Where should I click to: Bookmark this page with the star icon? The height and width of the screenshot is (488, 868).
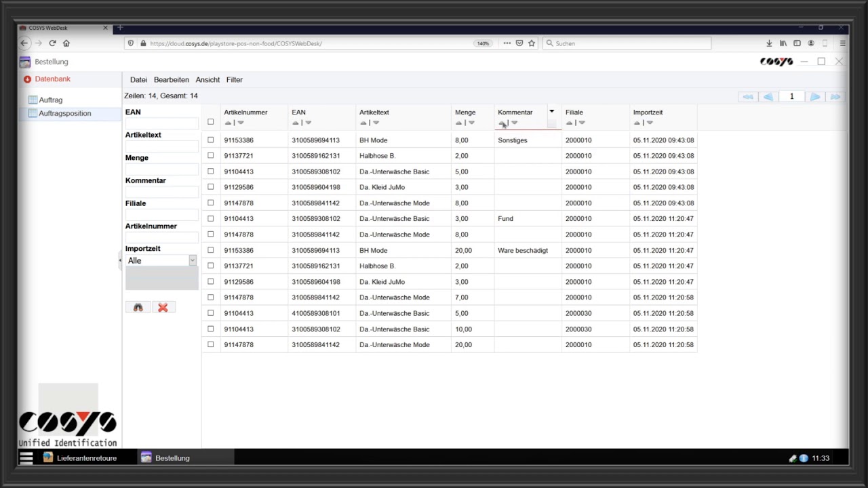(x=532, y=43)
